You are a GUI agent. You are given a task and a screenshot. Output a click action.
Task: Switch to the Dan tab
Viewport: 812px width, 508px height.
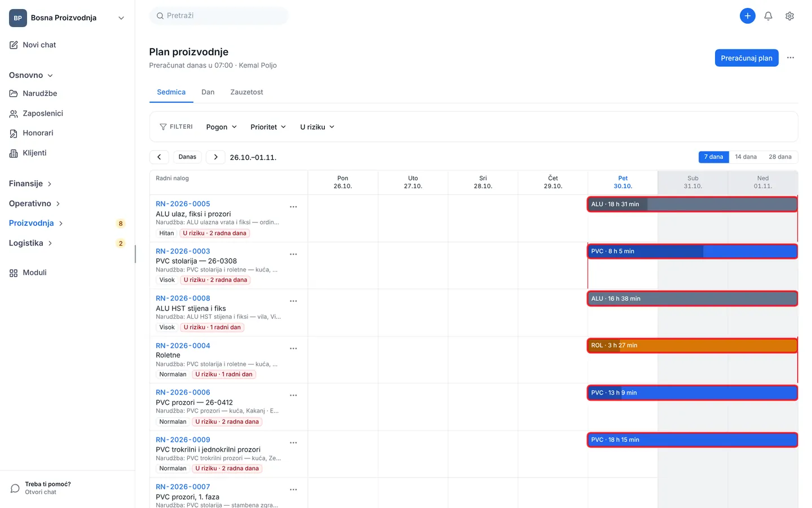[x=208, y=92]
